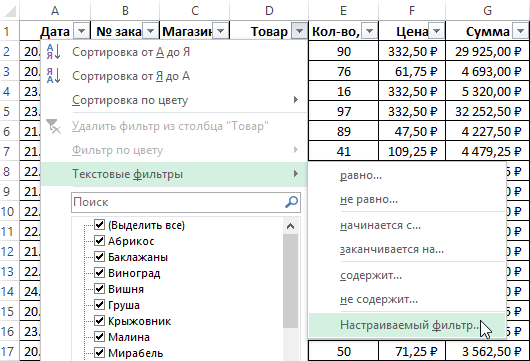This screenshot has width=530, height=361.
Task: Select column B header
Action: click(125, 10)
